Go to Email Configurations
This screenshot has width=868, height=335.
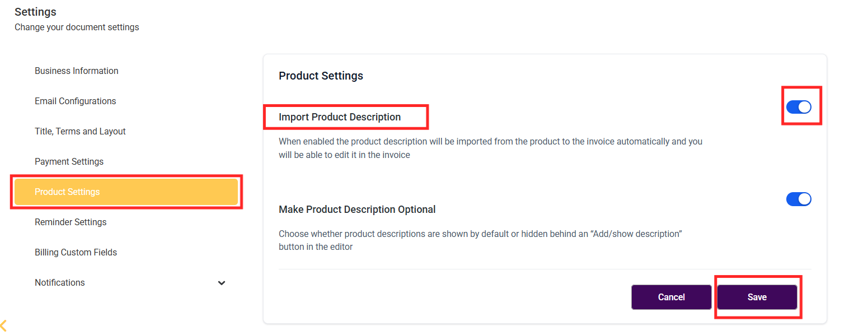point(76,101)
